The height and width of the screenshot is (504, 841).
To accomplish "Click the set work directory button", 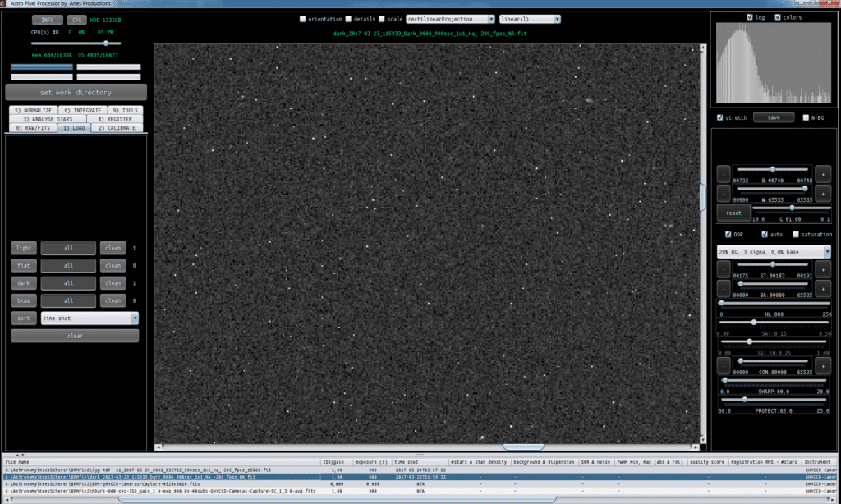I will (x=76, y=92).
